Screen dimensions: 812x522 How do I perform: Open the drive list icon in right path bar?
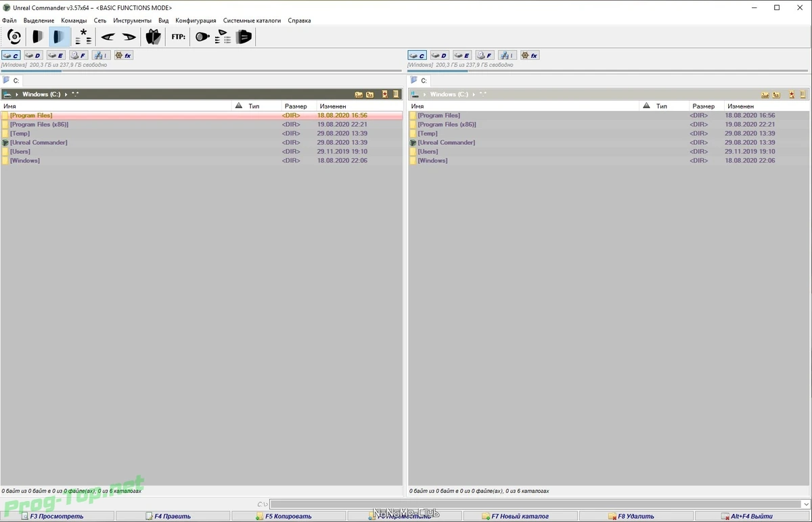(x=414, y=95)
